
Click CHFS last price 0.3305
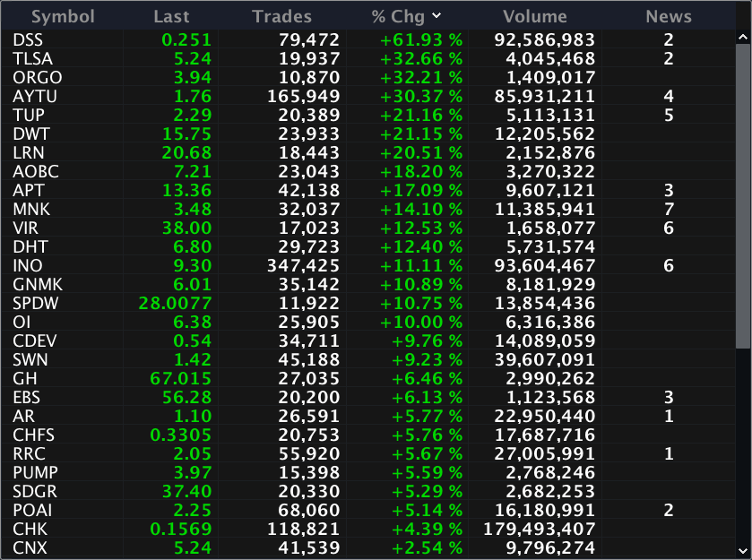click(181, 435)
